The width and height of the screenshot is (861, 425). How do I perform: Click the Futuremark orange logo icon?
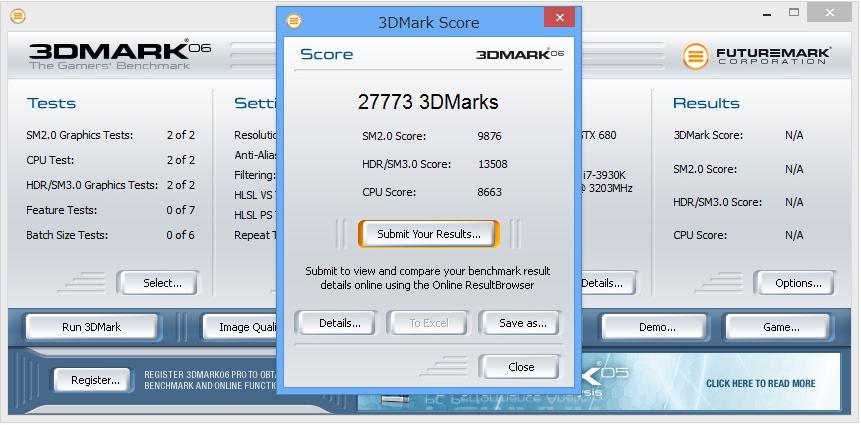tap(696, 55)
